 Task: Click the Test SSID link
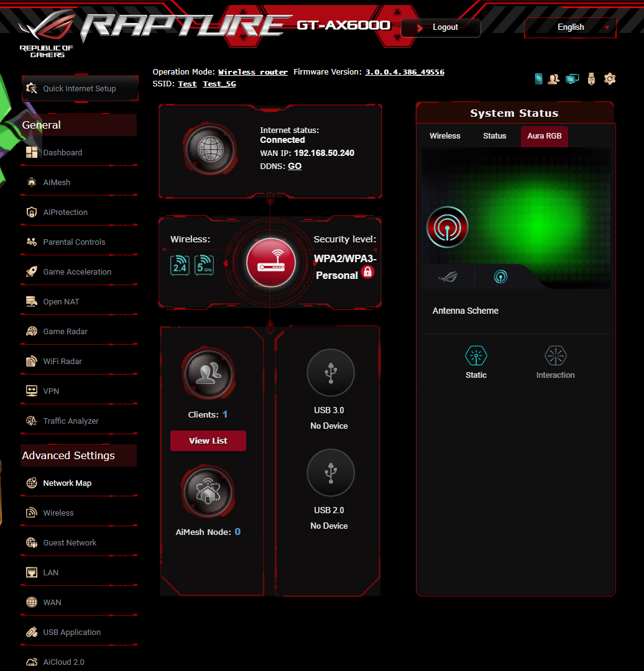pyautogui.click(x=187, y=84)
